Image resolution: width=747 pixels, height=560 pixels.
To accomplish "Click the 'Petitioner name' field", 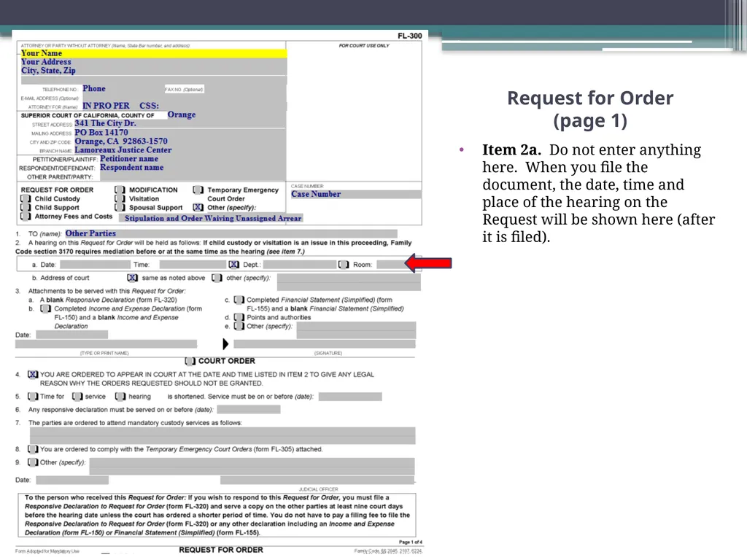I will point(193,159).
